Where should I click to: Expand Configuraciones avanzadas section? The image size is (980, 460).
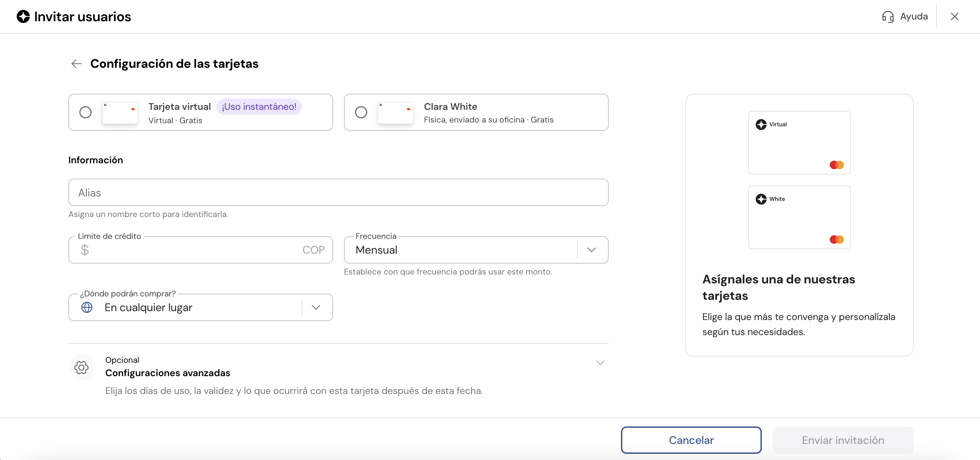338,375
